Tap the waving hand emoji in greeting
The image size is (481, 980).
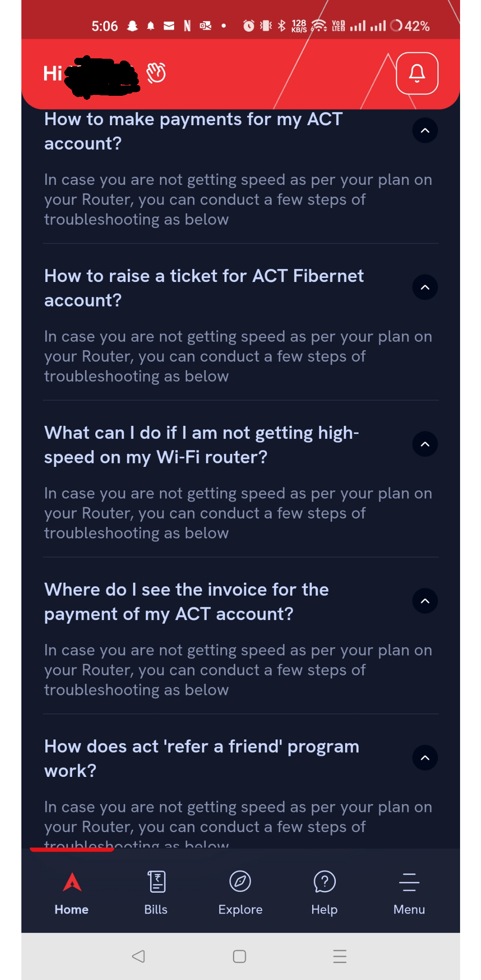tap(156, 73)
